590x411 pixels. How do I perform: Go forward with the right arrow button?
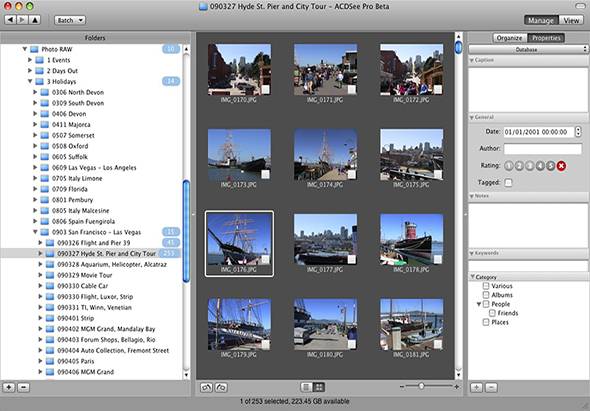click(23, 20)
